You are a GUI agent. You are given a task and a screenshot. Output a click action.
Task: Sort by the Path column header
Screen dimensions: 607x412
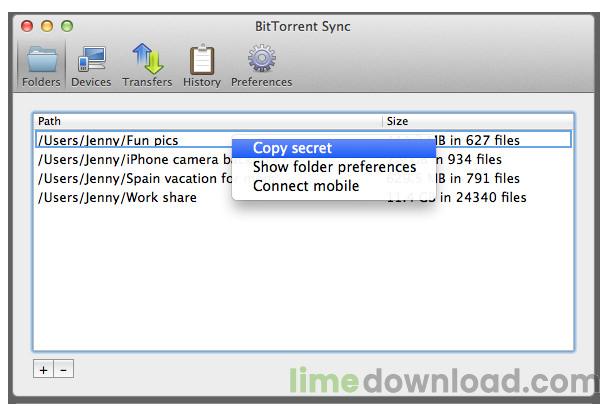click(x=208, y=121)
